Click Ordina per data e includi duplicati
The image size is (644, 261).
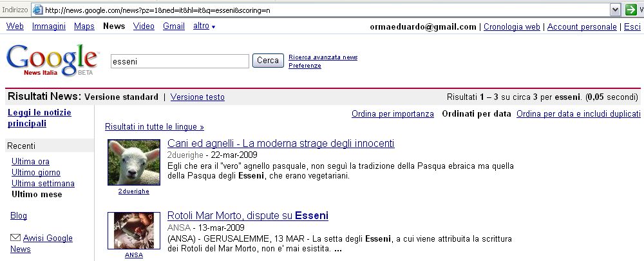[578, 114]
